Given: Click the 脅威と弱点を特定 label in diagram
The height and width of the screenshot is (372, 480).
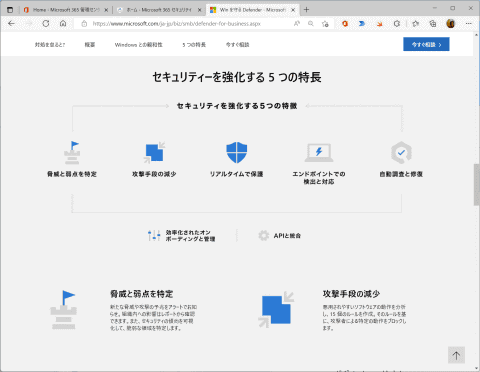Looking at the screenshot, I should [72, 174].
